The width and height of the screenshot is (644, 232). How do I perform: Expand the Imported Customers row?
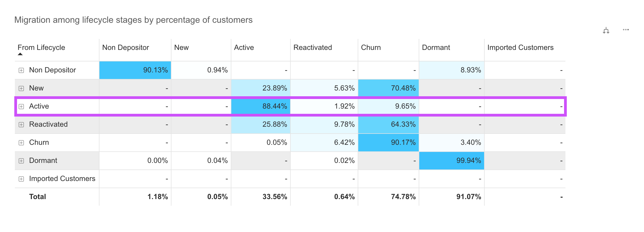(x=21, y=179)
